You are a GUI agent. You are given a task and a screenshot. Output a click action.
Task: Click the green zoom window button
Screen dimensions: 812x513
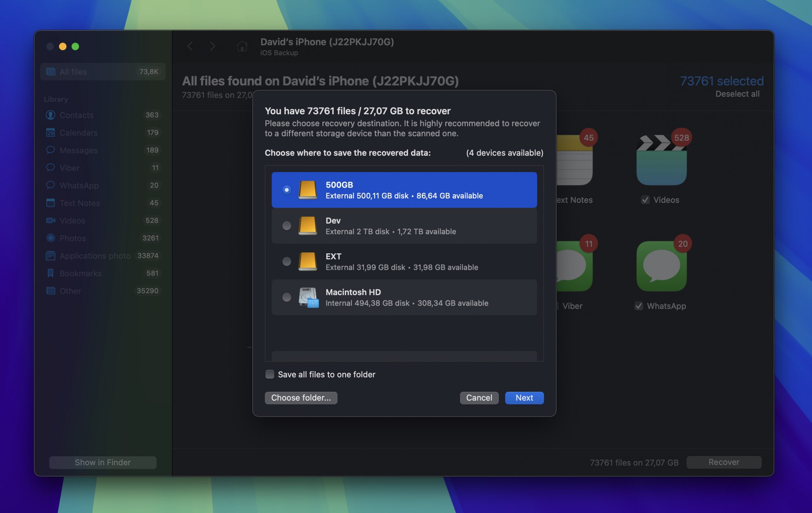[75, 46]
